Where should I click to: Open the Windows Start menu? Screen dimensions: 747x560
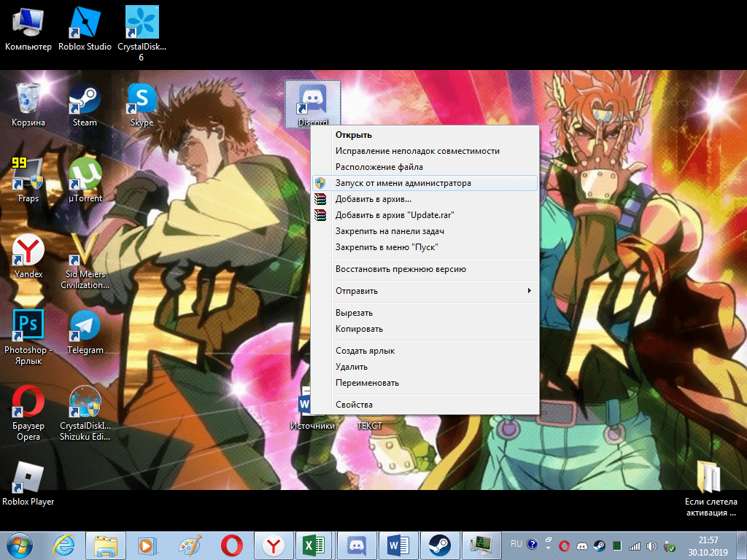pos(21,545)
